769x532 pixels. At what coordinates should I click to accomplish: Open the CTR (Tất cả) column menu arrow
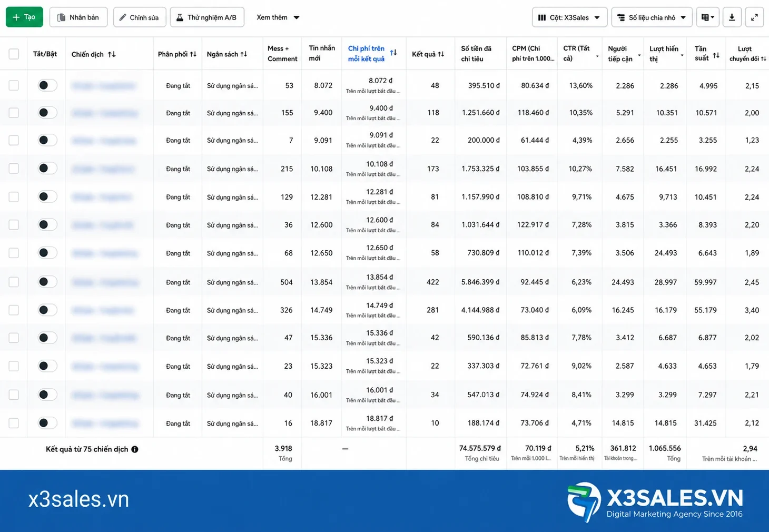coord(597,56)
